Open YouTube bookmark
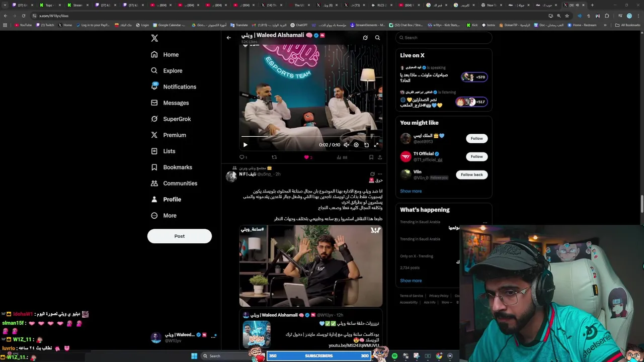644x362 pixels. coord(24,25)
